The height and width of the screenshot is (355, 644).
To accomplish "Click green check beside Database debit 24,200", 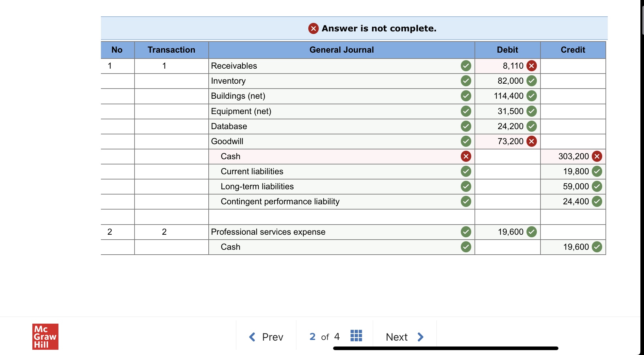I will [531, 127].
